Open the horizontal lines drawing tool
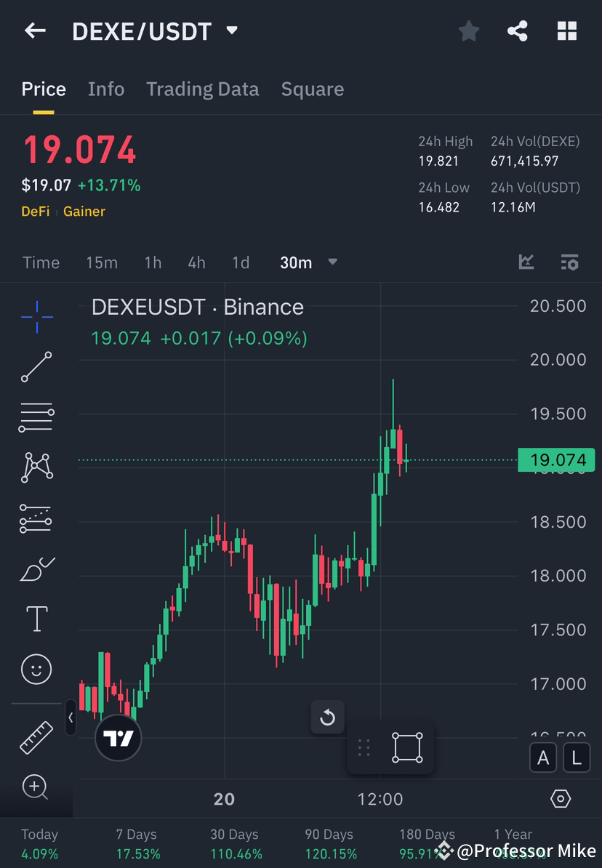Image resolution: width=602 pixels, height=868 pixels. 36,417
